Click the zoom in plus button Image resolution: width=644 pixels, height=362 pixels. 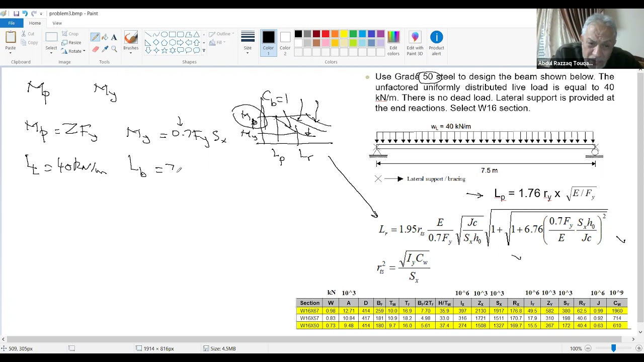coord(638,348)
